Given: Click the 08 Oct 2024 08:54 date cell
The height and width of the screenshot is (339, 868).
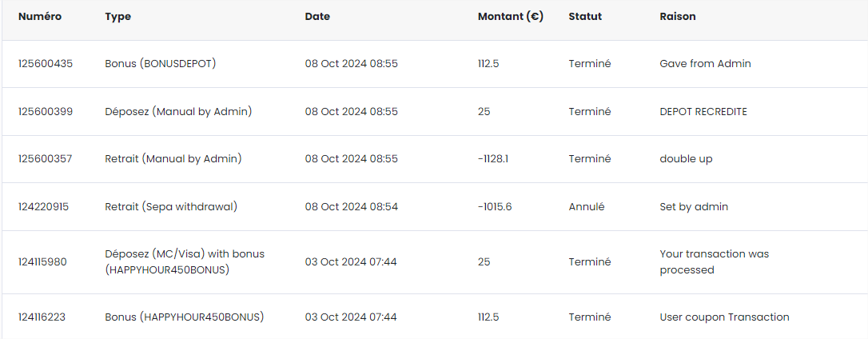Looking at the screenshot, I should tap(352, 207).
